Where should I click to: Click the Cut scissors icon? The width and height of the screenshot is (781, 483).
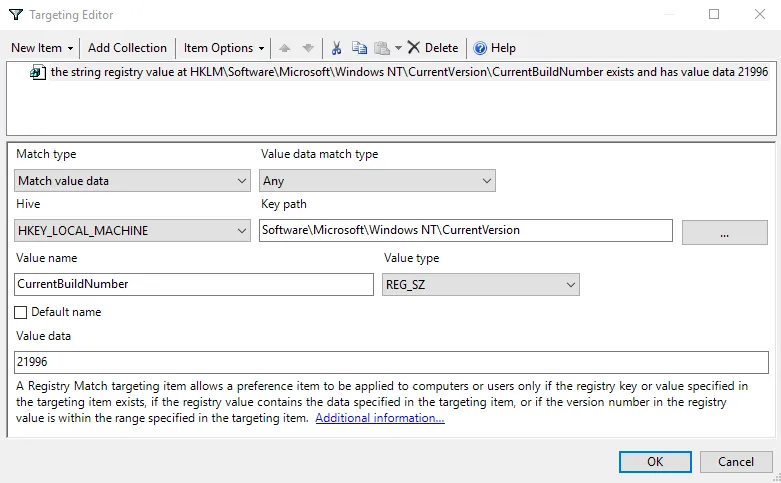point(336,48)
